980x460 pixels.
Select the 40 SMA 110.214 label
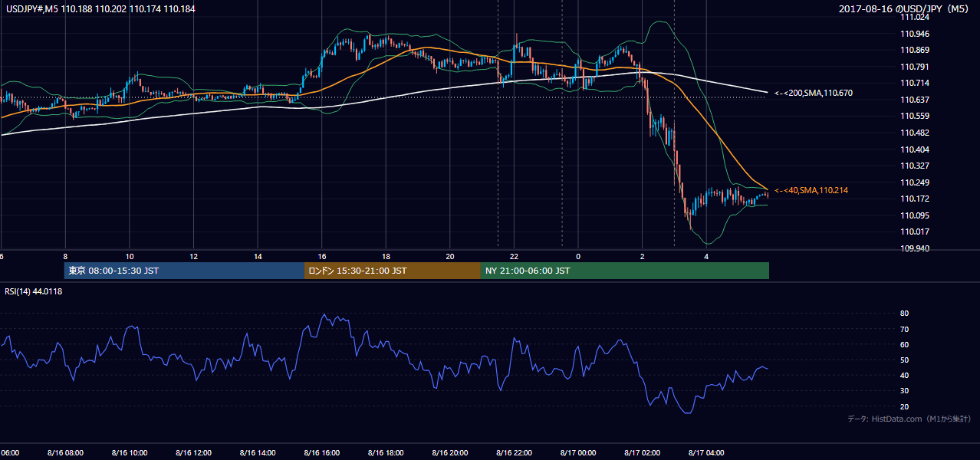(x=811, y=190)
